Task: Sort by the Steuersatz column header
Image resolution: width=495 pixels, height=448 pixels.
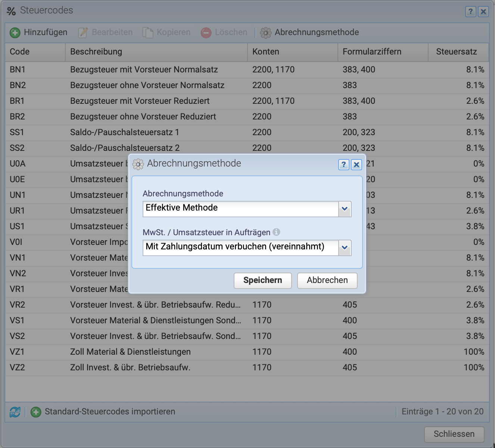Action: tap(458, 52)
